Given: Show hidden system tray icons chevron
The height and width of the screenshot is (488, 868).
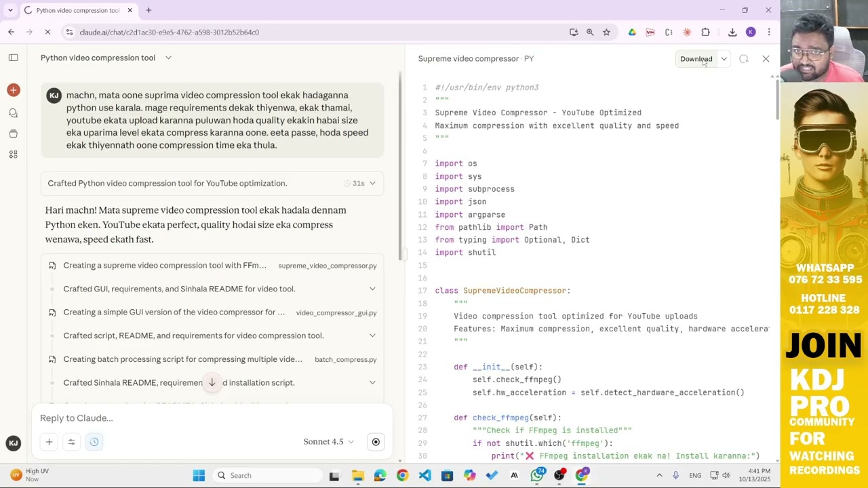Looking at the screenshot, I should click(x=659, y=475).
